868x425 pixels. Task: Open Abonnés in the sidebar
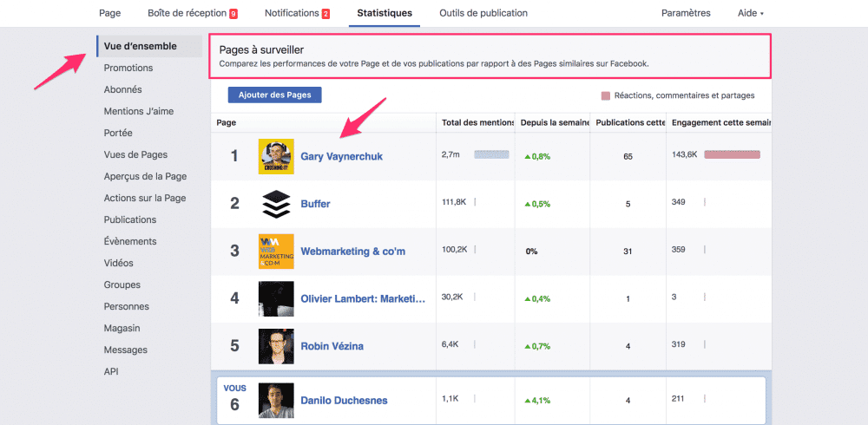[x=123, y=89]
